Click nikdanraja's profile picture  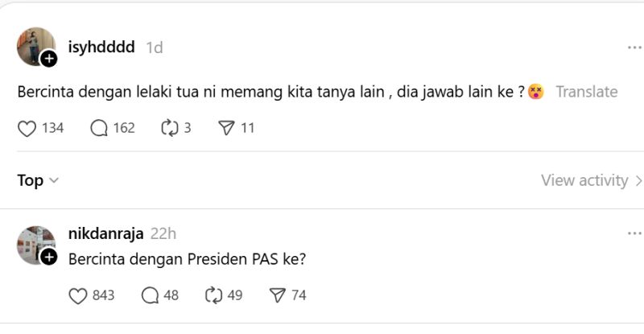click(35, 245)
